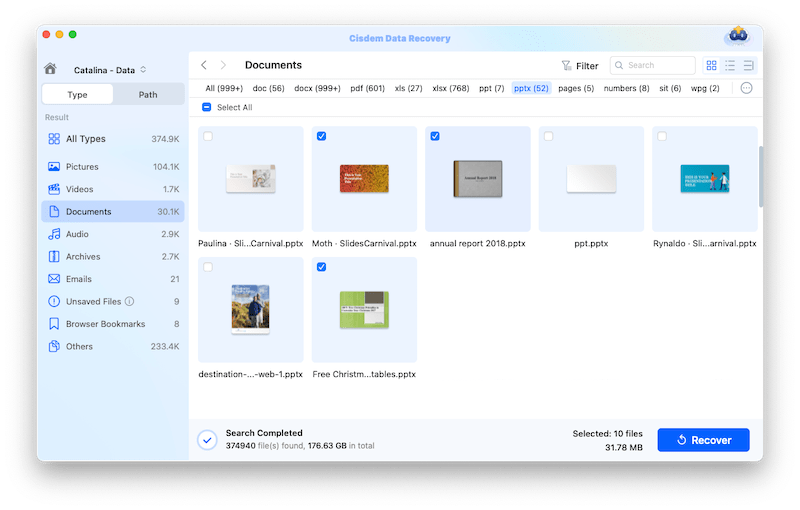Select the pptx (52) filter
Image resolution: width=800 pixels, height=510 pixels.
point(531,88)
